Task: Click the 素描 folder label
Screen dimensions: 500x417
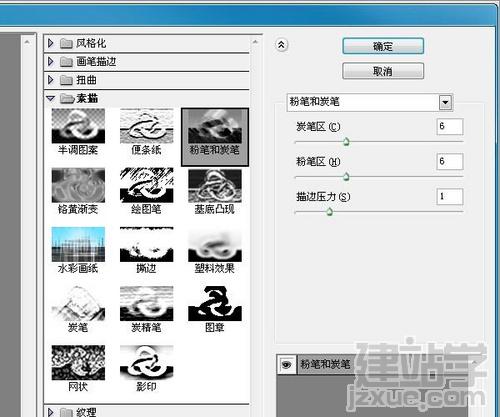Action: (x=87, y=98)
